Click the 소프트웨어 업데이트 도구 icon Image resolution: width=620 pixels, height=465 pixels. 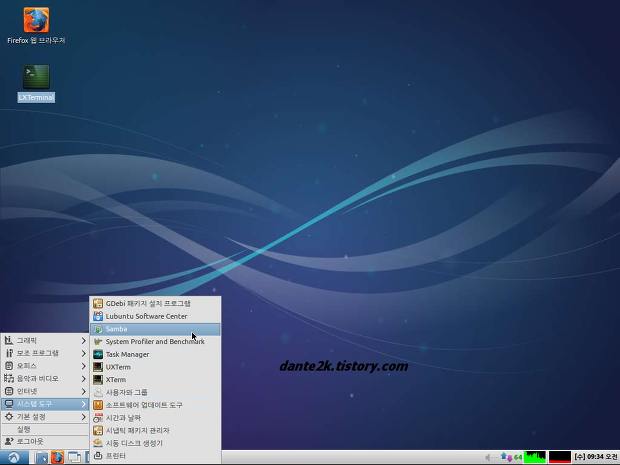pyautogui.click(x=98, y=405)
